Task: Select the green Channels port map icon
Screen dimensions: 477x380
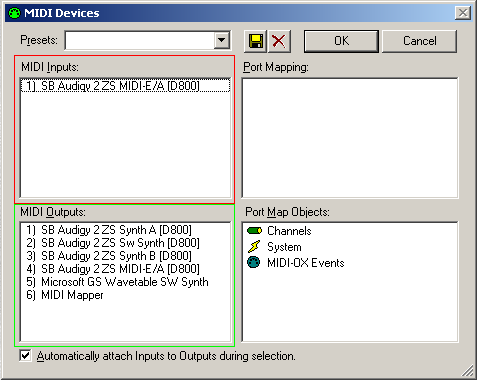Action: pos(254,231)
